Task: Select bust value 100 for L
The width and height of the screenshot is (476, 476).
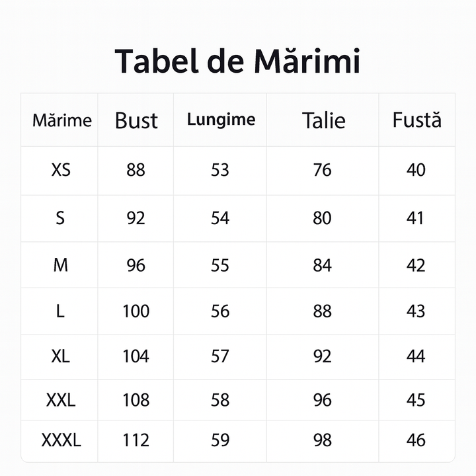Action: pyautogui.click(x=136, y=311)
